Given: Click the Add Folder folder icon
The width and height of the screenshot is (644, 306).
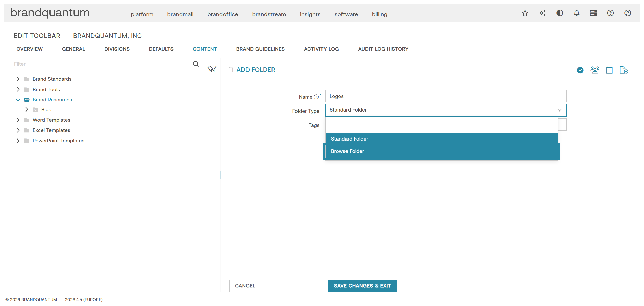Looking at the screenshot, I should click(230, 70).
